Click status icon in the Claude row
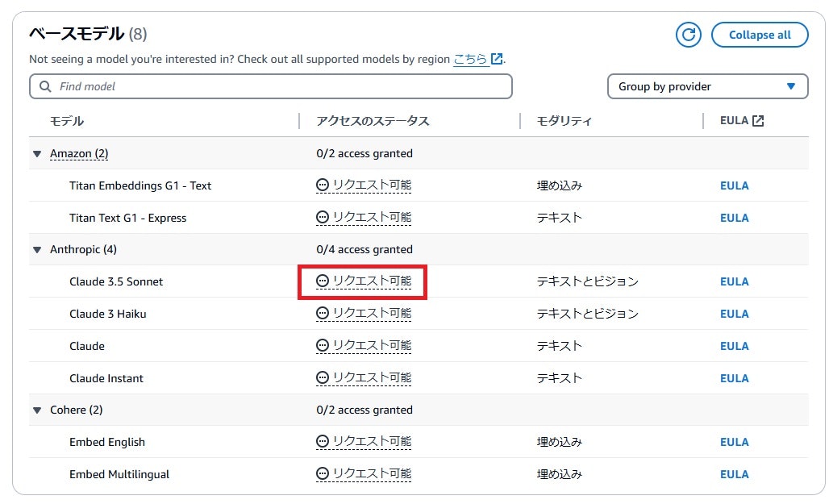This screenshot has height=504, width=833. [323, 346]
